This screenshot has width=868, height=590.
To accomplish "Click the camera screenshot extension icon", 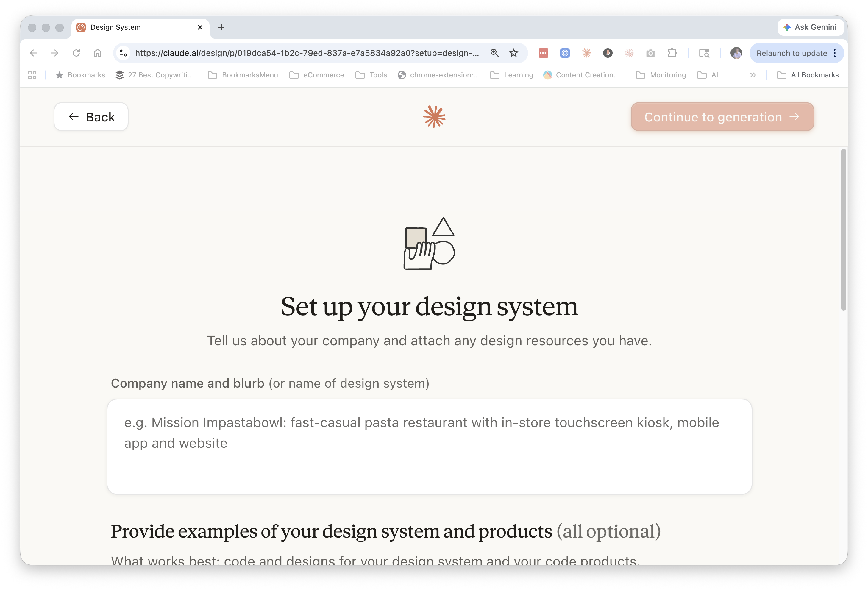I will [651, 53].
